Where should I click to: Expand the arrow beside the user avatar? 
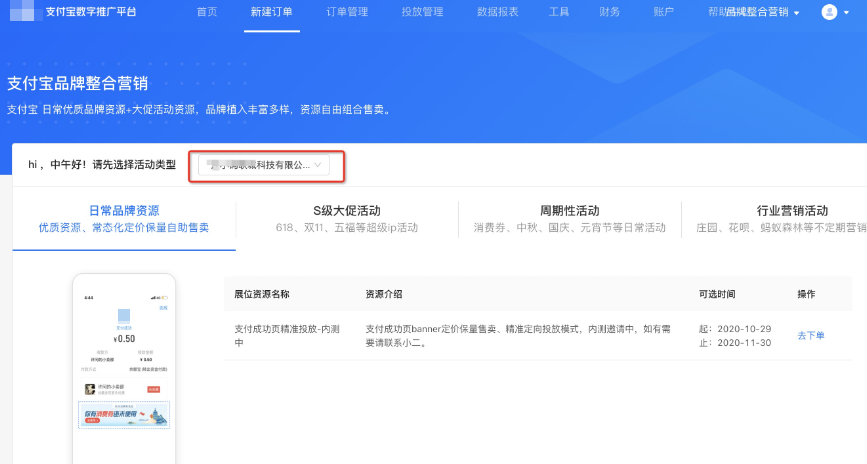(846, 12)
